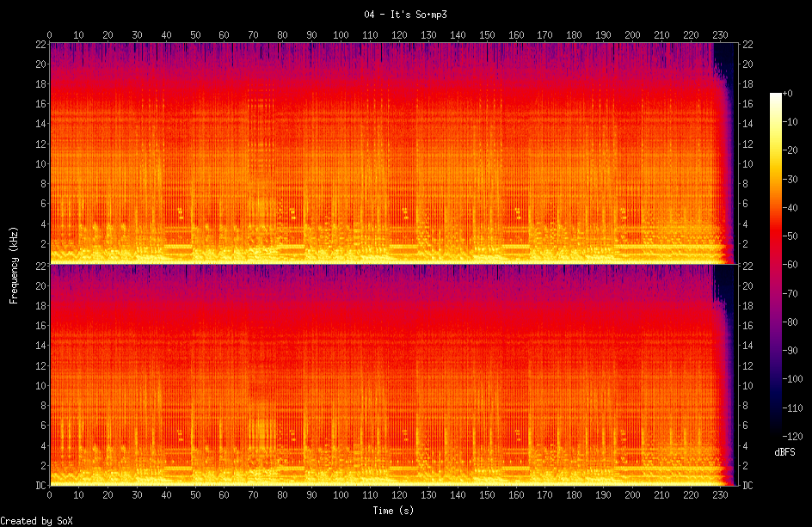This screenshot has height=527, width=812.
Task: Select the 160 second mark on the bottom time axis
Action: pos(516,496)
